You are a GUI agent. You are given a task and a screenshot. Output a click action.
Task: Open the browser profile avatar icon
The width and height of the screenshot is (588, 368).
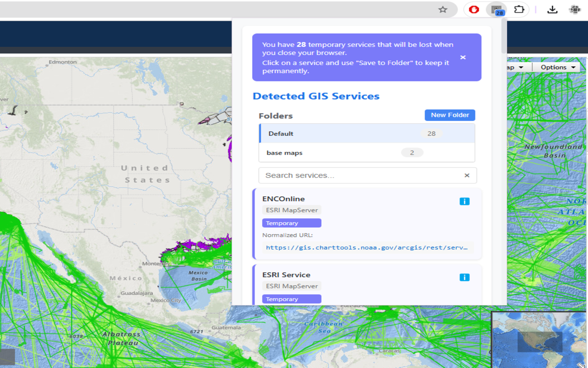click(x=575, y=9)
